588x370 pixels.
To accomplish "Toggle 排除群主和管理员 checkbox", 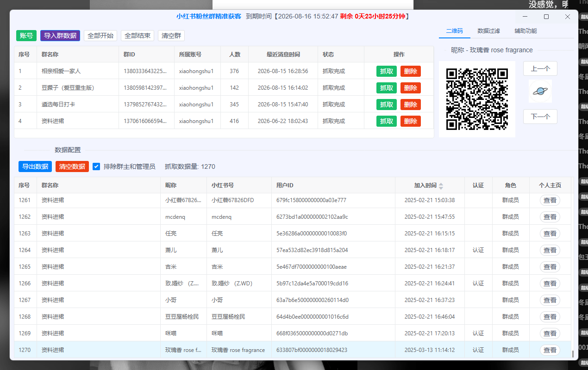I will tap(96, 166).
